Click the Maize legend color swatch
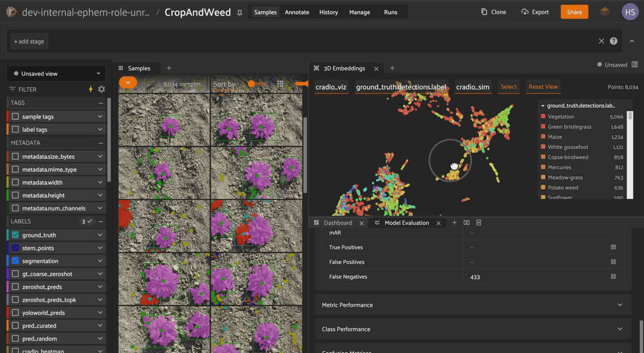The width and height of the screenshot is (644, 353). point(543,137)
